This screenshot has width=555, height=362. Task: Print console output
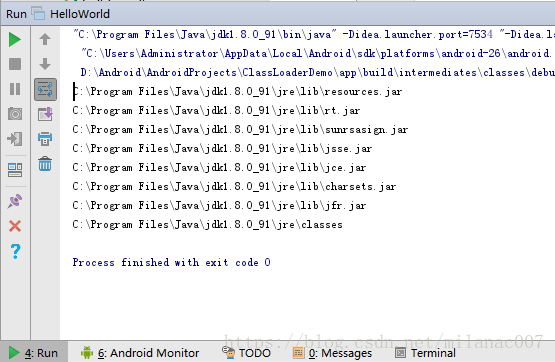(x=45, y=139)
